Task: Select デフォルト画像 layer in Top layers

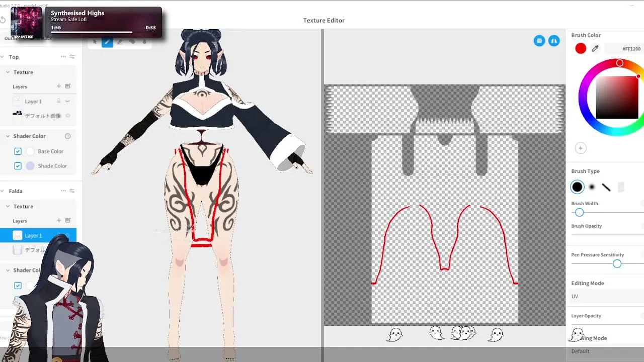Action: point(38,116)
